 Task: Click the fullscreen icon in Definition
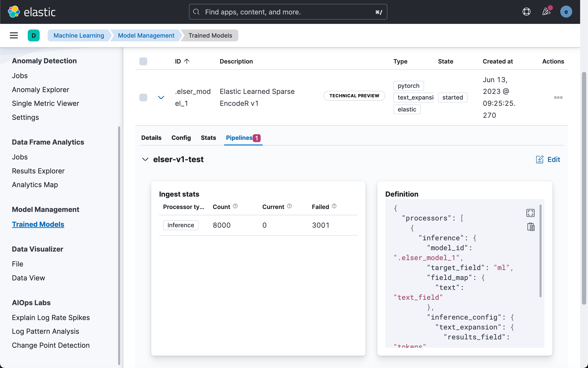(x=530, y=213)
